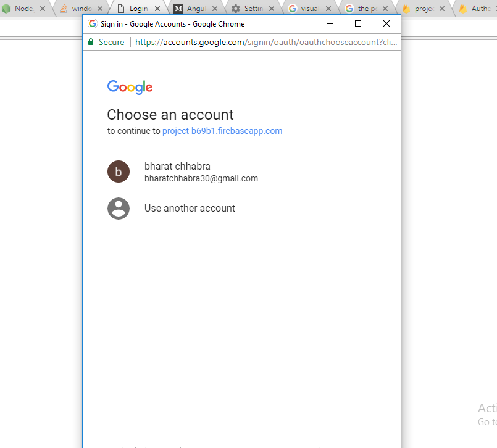Click the brown 'b' account avatar
497x448 pixels.
[119, 172]
